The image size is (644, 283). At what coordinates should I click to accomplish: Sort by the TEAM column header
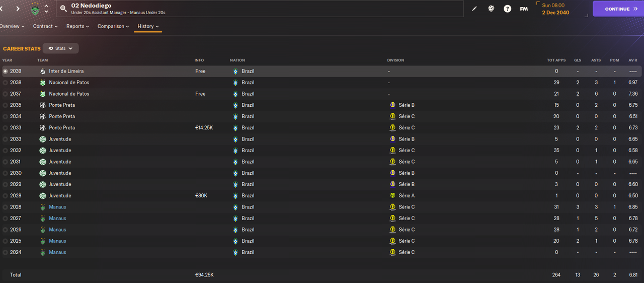(43, 60)
